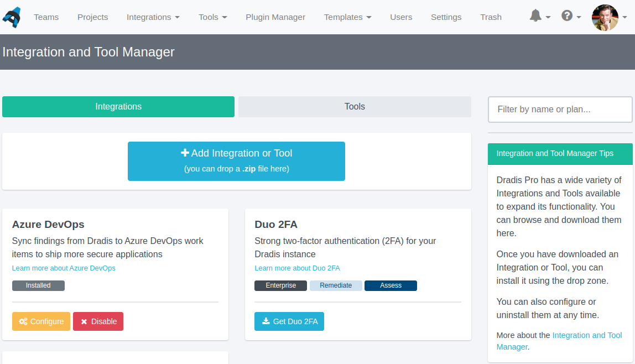Configure the Azure DevOps integration
Image resolution: width=635 pixels, height=364 pixels.
click(41, 321)
